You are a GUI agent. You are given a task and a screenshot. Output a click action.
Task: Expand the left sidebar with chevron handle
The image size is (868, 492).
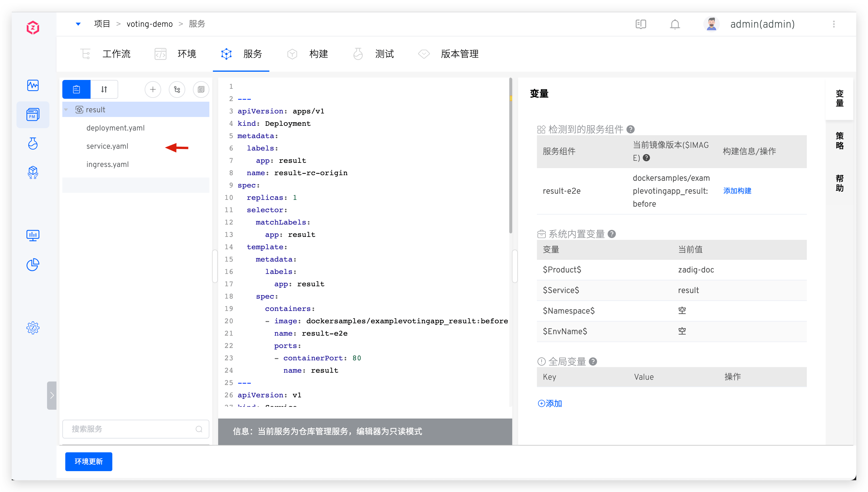(x=52, y=395)
